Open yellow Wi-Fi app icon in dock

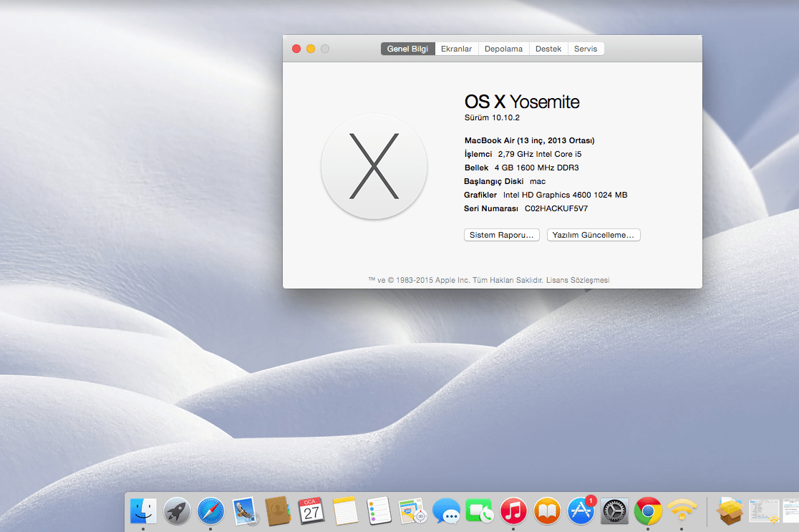[x=682, y=511]
